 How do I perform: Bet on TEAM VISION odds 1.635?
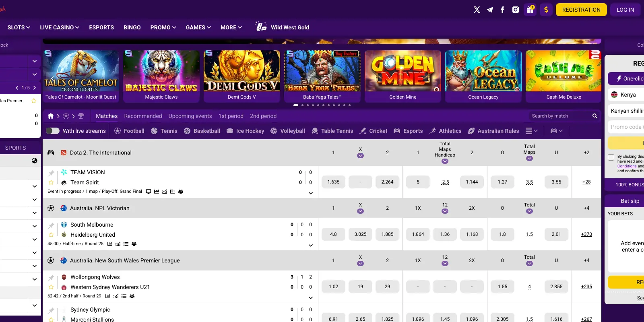(334, 182)
